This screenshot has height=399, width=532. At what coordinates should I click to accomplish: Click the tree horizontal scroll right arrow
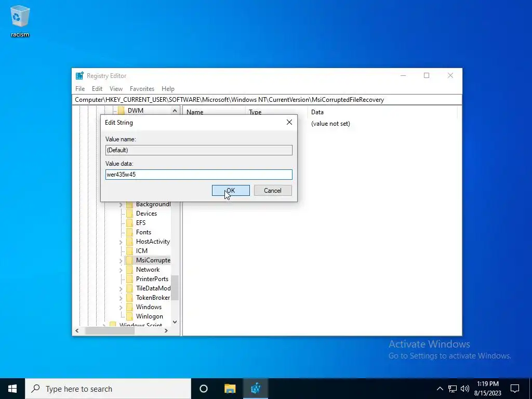[x=166, y=330]
